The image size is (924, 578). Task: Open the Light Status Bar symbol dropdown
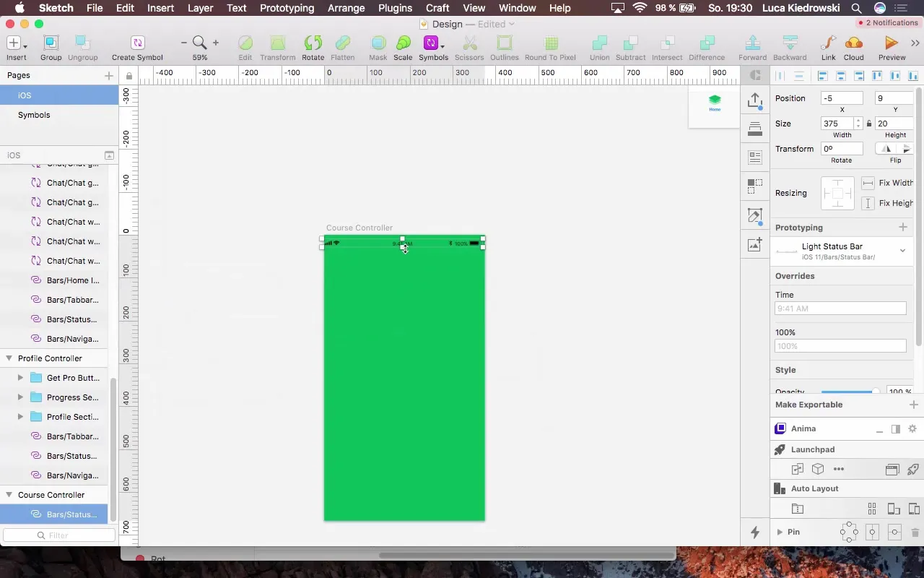click(902, 251)
